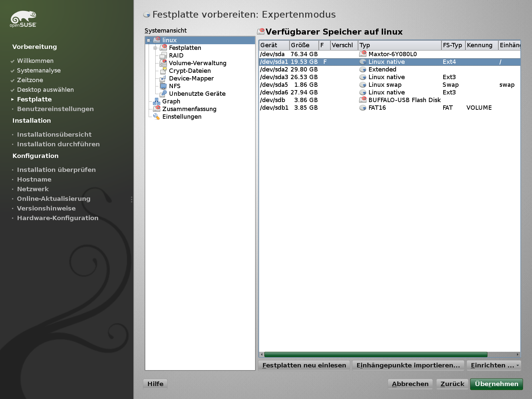Select the /dev/sda6 partition row
The height and width of the screenshot is (399, 532).
click(x=390, y=92)
